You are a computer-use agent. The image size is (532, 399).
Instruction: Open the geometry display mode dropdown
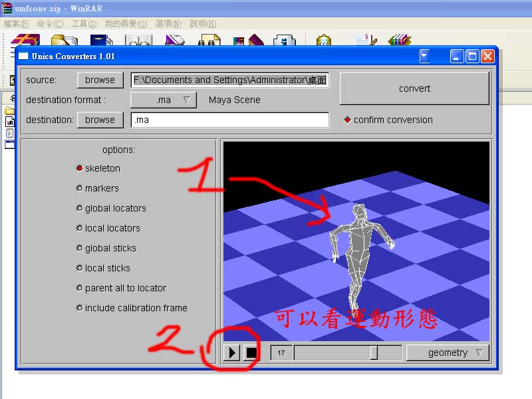point(448,353)
